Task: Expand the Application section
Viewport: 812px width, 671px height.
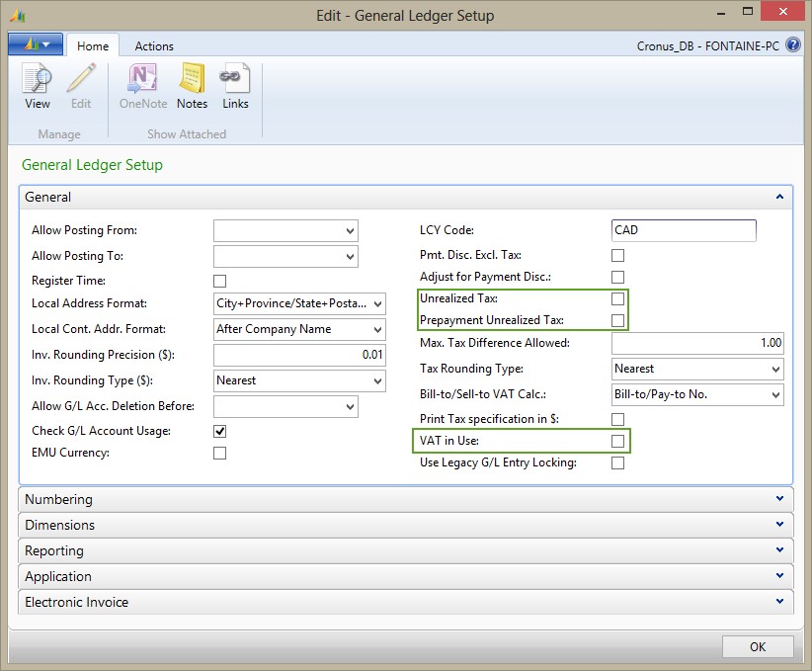Action: coord(779,575)
